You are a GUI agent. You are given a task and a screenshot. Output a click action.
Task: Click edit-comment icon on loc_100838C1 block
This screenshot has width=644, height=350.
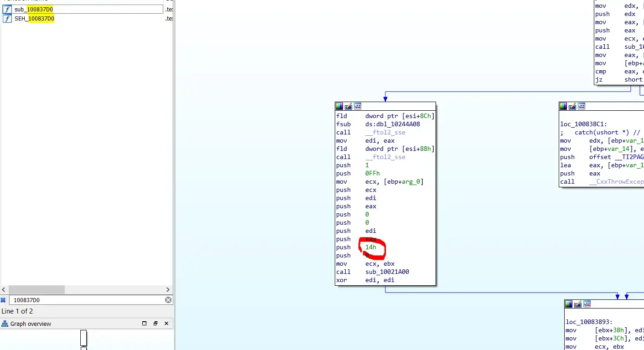pos(572,106)
